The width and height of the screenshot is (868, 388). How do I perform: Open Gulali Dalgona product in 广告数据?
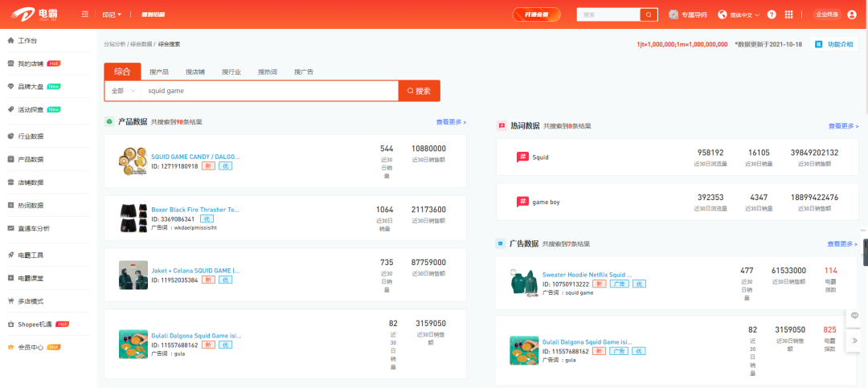[x=587, y=342]
